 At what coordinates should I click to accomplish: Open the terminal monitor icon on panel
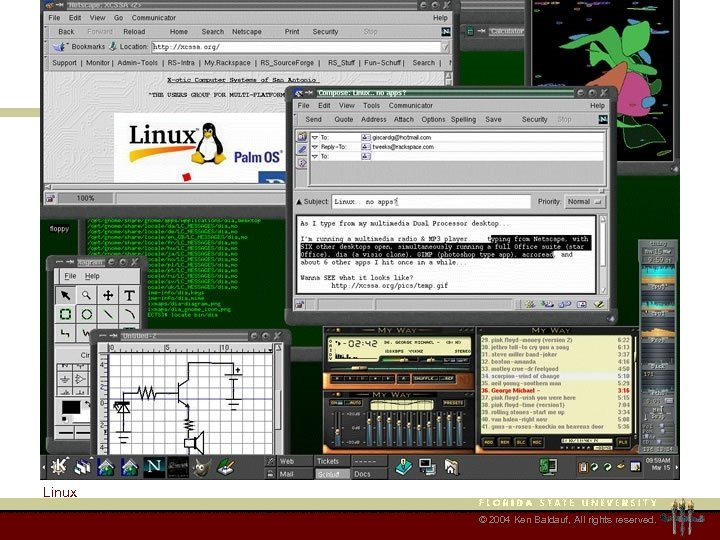(x=427, y=467)
